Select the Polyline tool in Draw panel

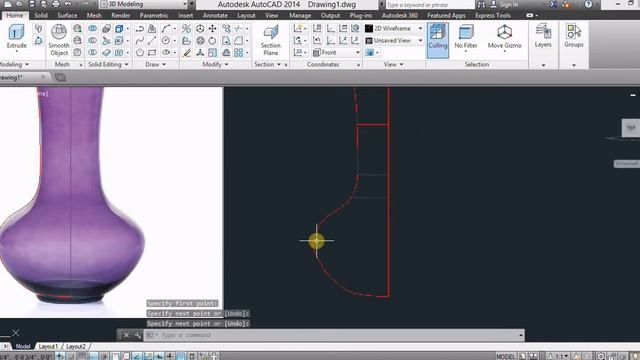(140, 29)
